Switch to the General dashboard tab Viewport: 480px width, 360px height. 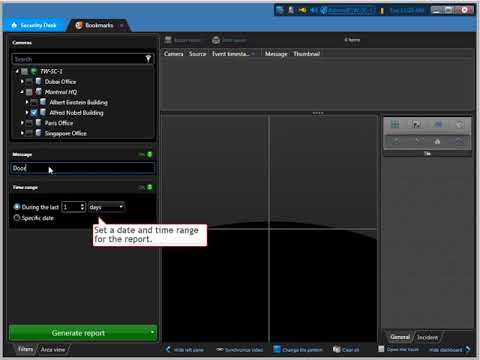(400, 337)
